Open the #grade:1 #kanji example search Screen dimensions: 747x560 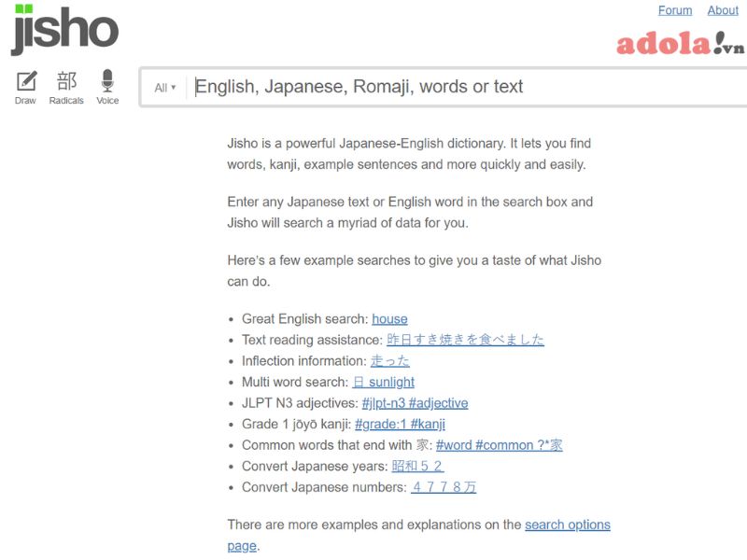pos(400,424)
